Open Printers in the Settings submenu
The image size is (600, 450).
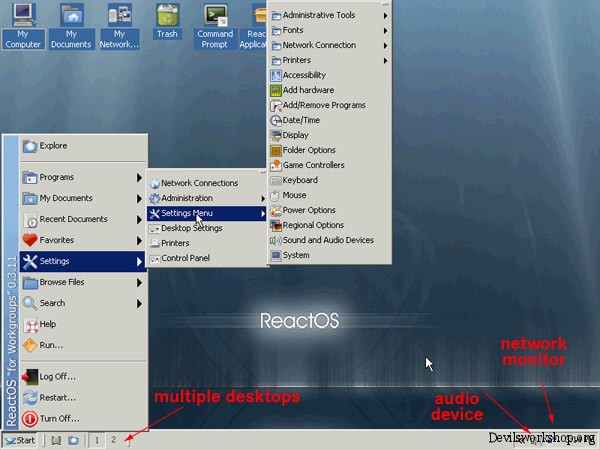[207, 243]
